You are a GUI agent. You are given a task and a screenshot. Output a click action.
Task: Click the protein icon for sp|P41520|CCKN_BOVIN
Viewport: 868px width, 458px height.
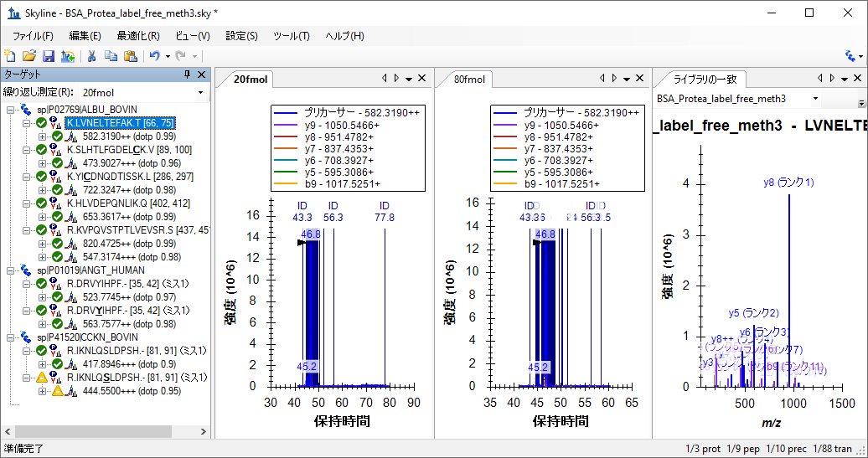pos(25,337)
